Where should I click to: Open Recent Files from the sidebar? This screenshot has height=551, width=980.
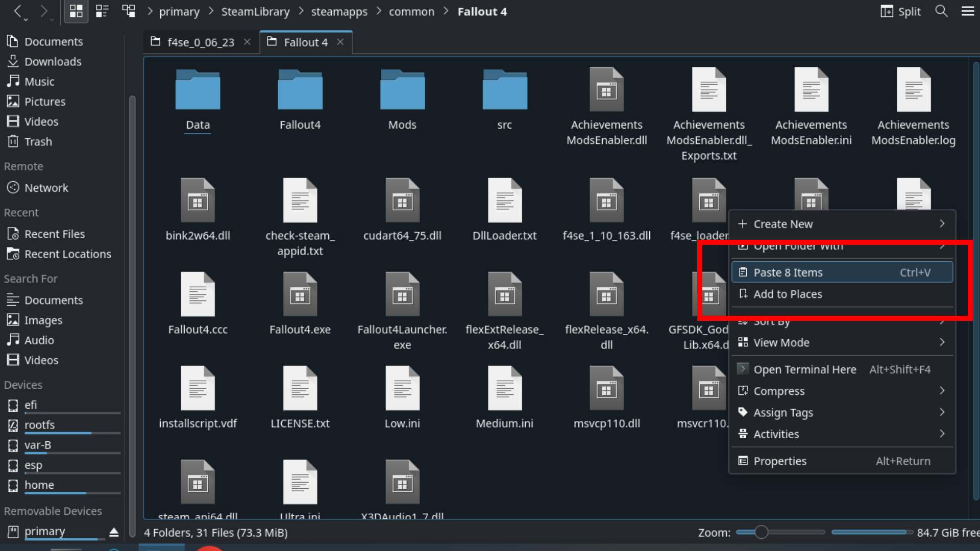[55, 234]
